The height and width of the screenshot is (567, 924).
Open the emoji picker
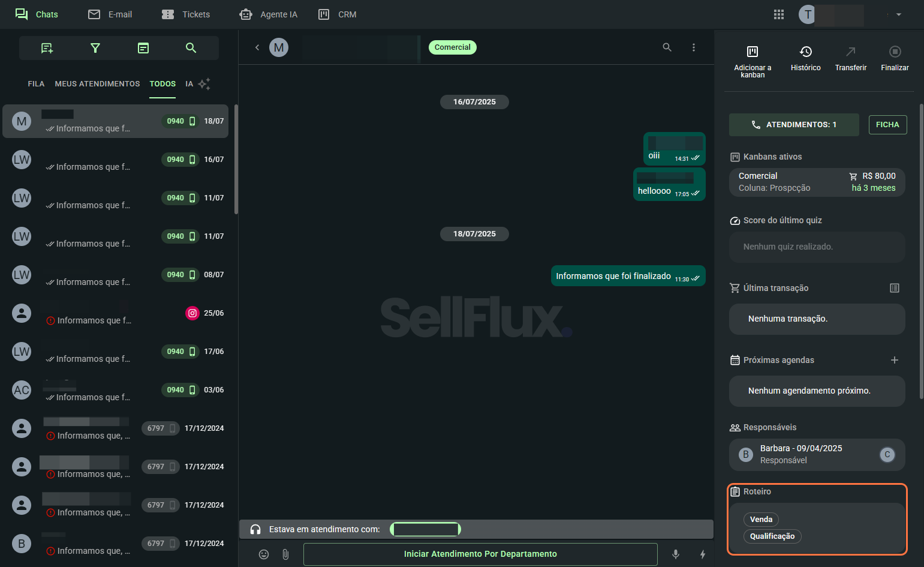(x=264, y=554)
